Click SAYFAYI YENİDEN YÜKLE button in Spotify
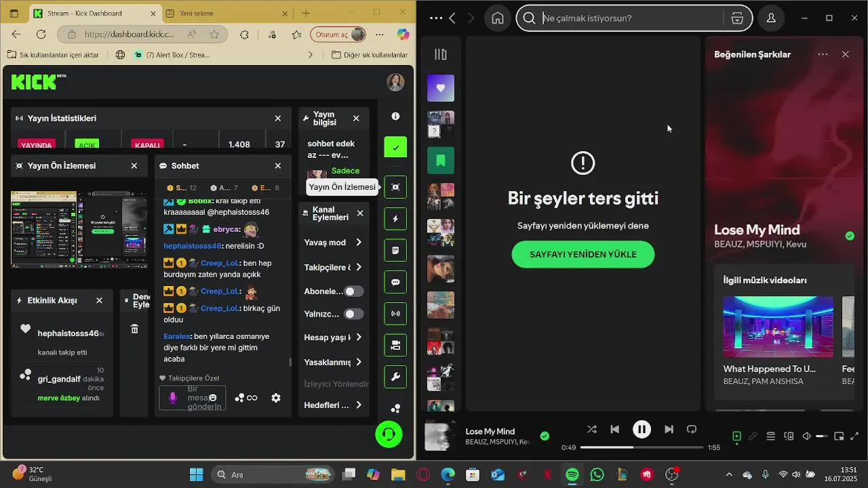Viewport: 868px width, 488px height. [x=583, y=254]
